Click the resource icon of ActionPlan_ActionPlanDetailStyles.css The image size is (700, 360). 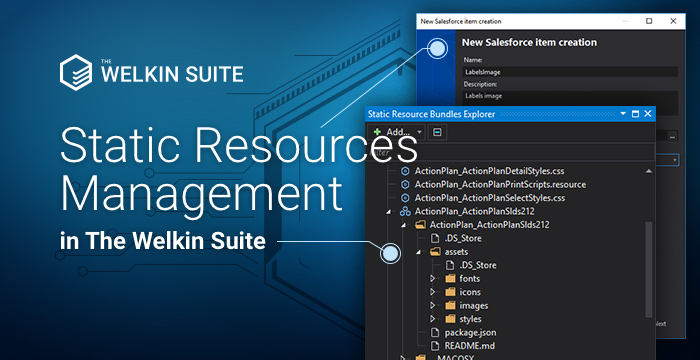(x=405, y=171)
